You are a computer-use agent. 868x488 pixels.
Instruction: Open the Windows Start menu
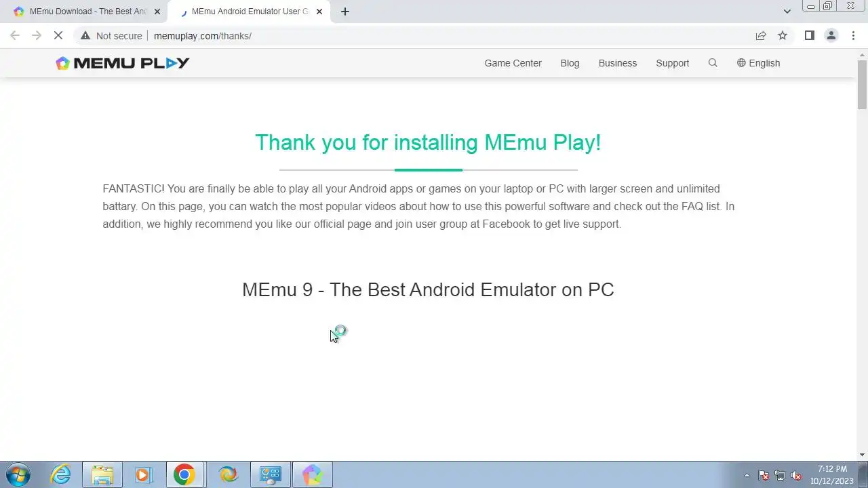[18, 474]
